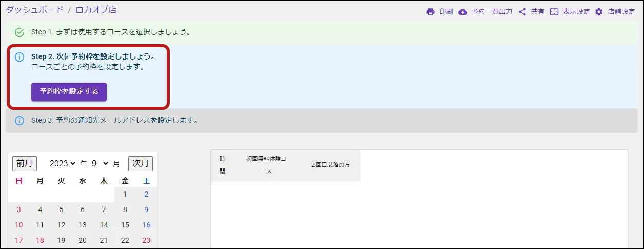644x249 pixels.
Task: Click the 店舗設定 label
Action: pyautogui.click(x=621, y=12)
